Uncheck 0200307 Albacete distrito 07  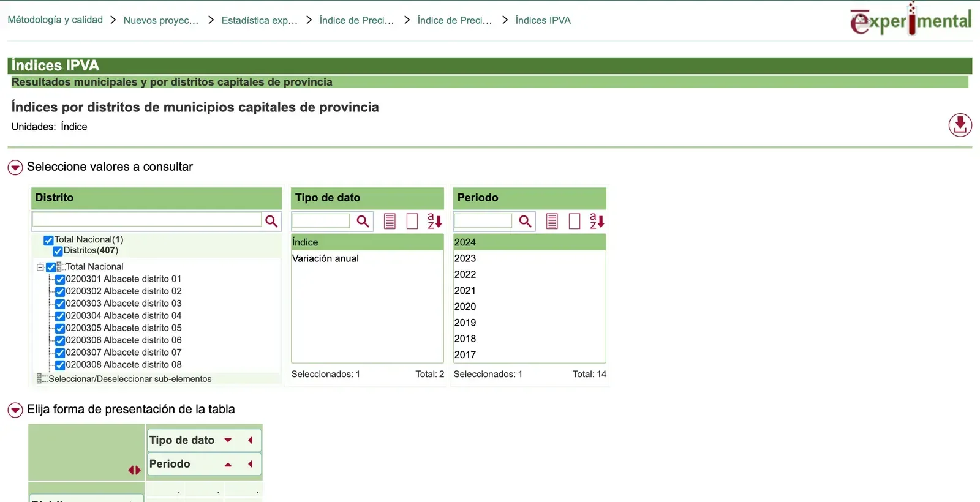click(60, 353)
